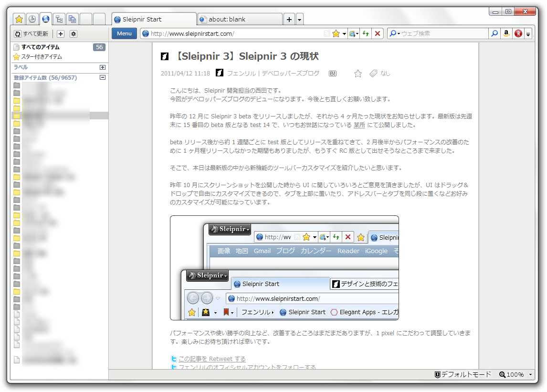This screenshot has width=547, height=392.
Task: Open the empty seventh sidebar tab
Action: tap(99, 19)
